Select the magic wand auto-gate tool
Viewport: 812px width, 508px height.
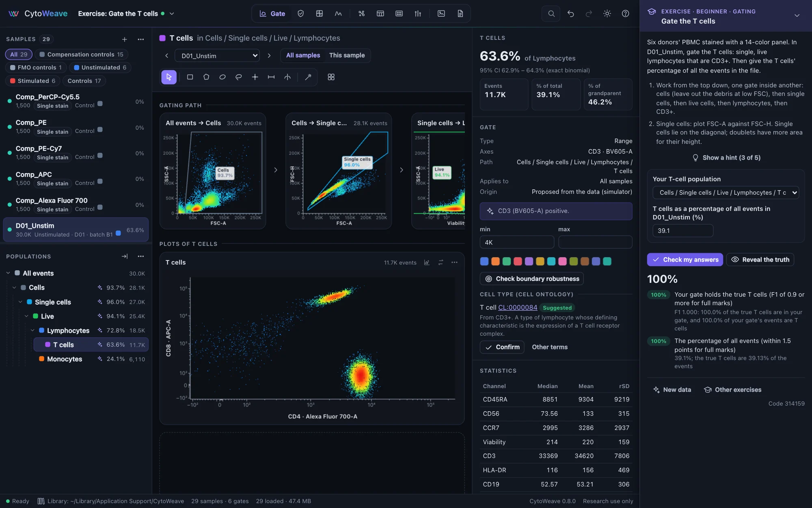[308, 77]
